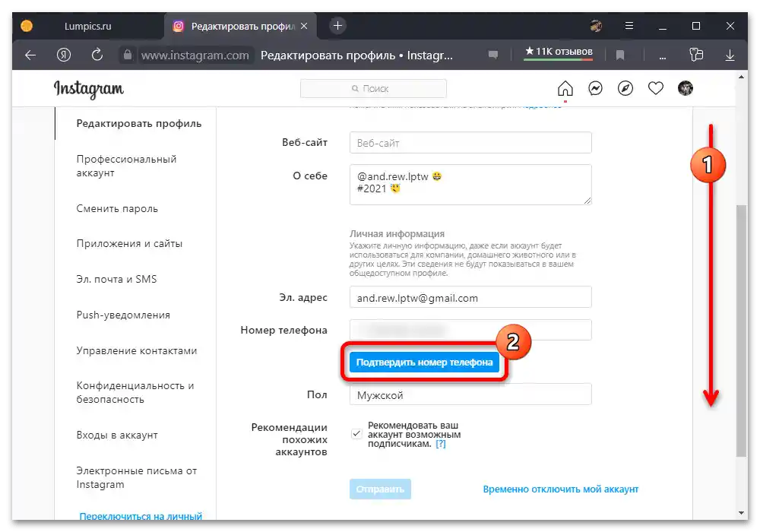View site security via the padlock icon

coord(128,55)
